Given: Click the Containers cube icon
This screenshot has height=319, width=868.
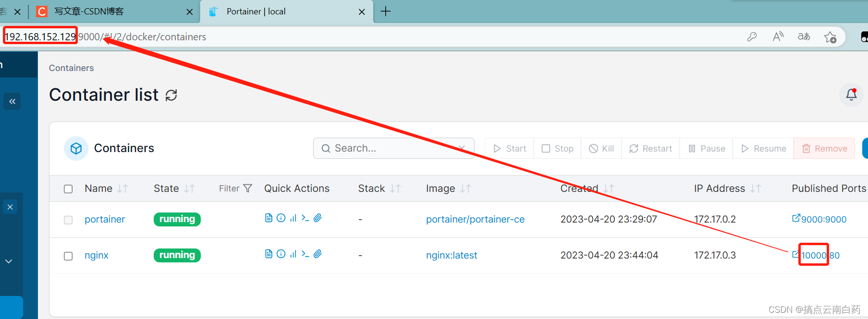Looking at the screenshot, I should (x=76, y=149).
